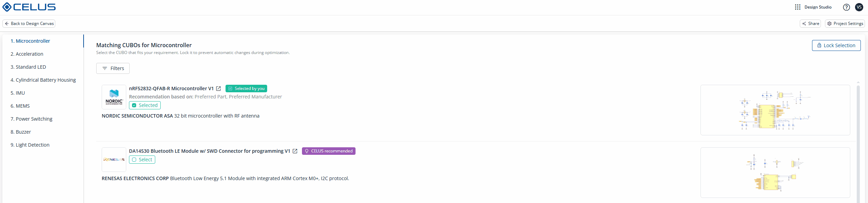
Task: Expand the Filters panel
Action: 113,68
